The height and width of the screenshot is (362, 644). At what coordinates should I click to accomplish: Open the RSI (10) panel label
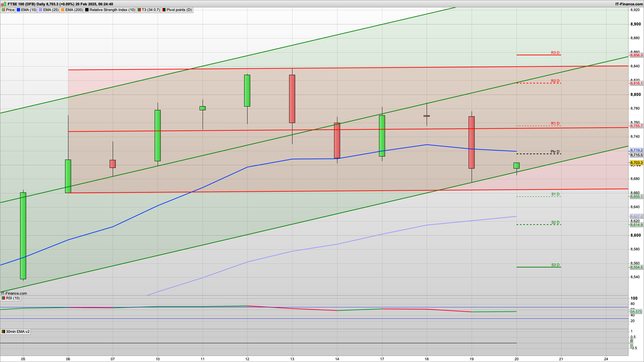tap(11, 298)
